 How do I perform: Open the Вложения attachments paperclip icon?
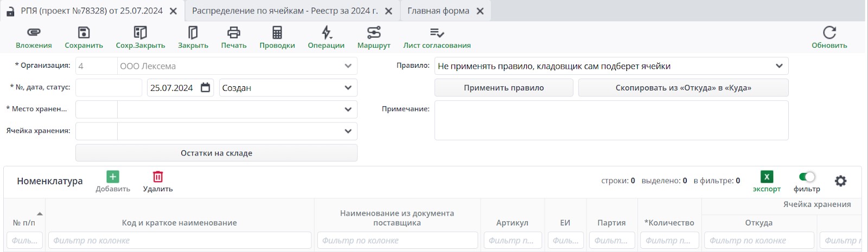pos(34,33)
